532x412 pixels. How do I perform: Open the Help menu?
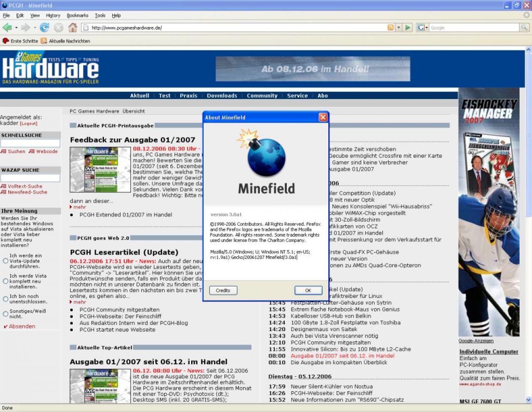[116, 15]
